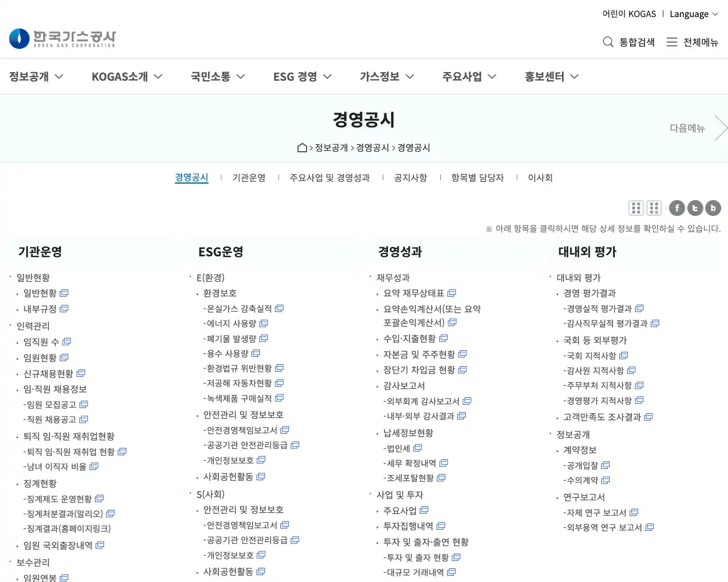
Task: Go to home via breadcrumb house icon
Action: pos(303,148)
